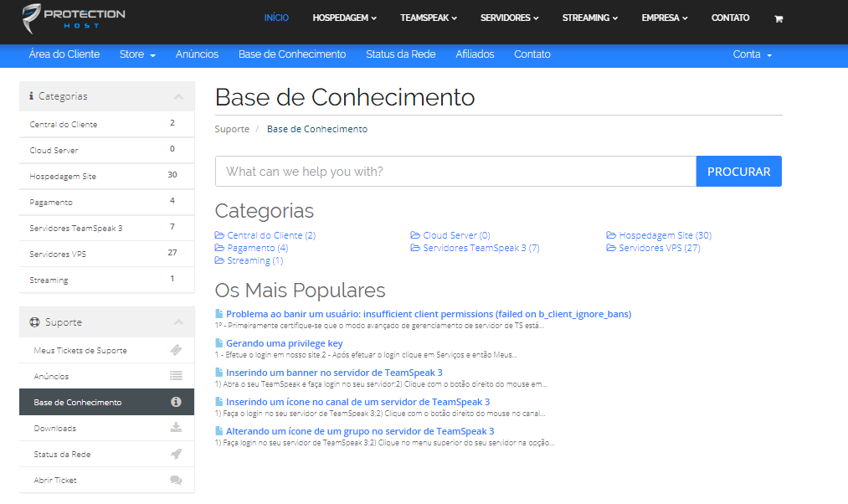Click the 'What can we help you with?' search field

[x=456, y=172]
